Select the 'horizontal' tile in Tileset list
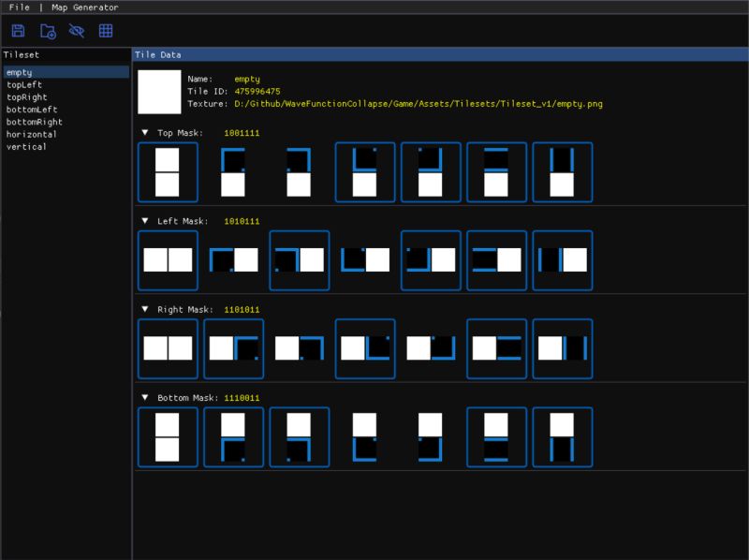Image resolution: width=749 pixels, height=560 pixels. tap(66, 134)
